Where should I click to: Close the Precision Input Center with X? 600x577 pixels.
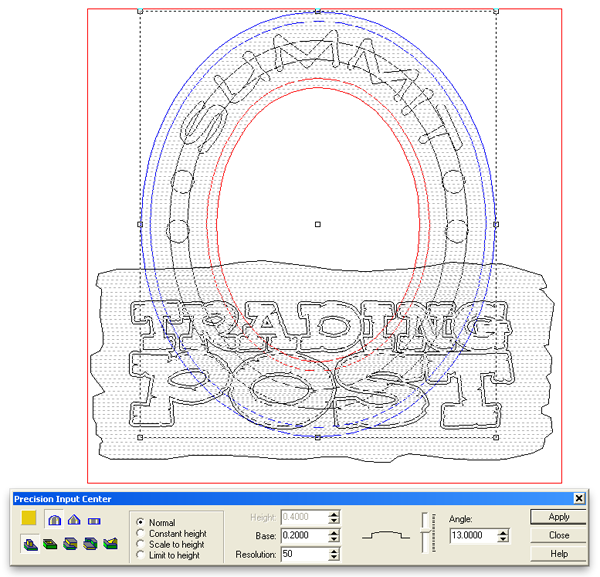pos(579,498)
